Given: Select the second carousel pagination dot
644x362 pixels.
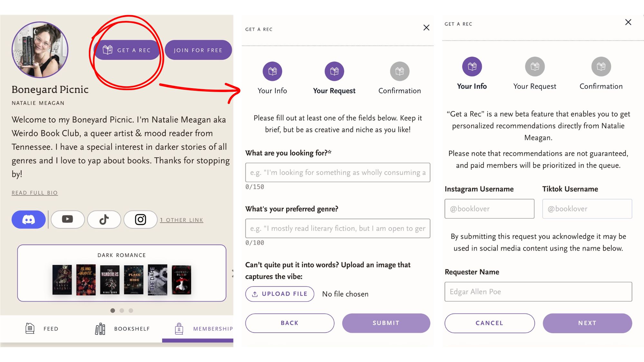Looking at the screenshot, I should (x=122, y=311).
